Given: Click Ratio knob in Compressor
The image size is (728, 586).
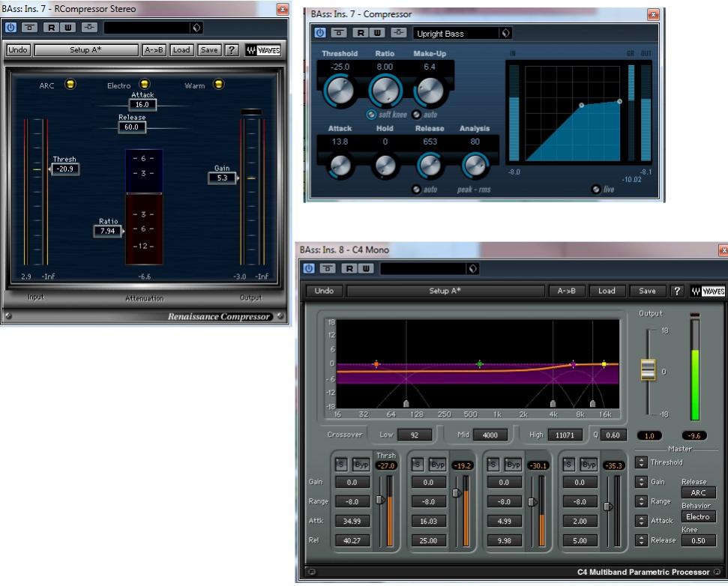Looking at the screenshot, I should pyautogui.click(x=385, y=89).
